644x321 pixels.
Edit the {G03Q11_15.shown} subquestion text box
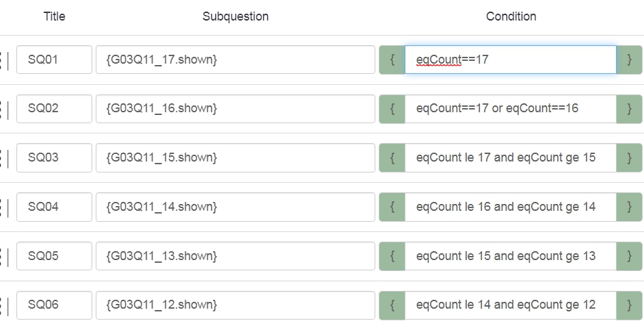235,157
